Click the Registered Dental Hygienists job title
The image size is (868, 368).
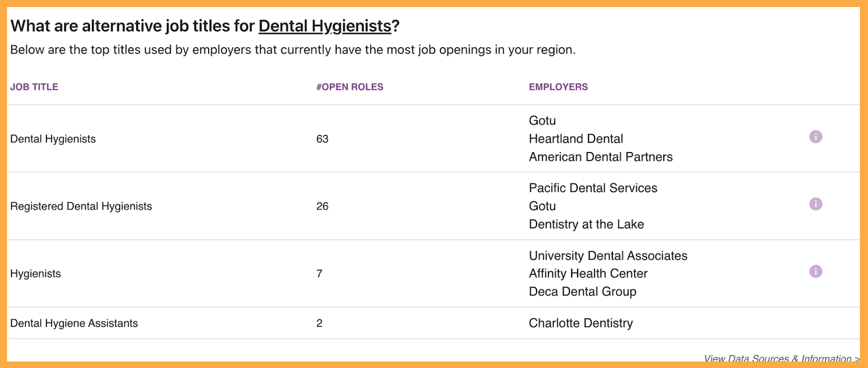pyautogui.click(x=81, y=206)
